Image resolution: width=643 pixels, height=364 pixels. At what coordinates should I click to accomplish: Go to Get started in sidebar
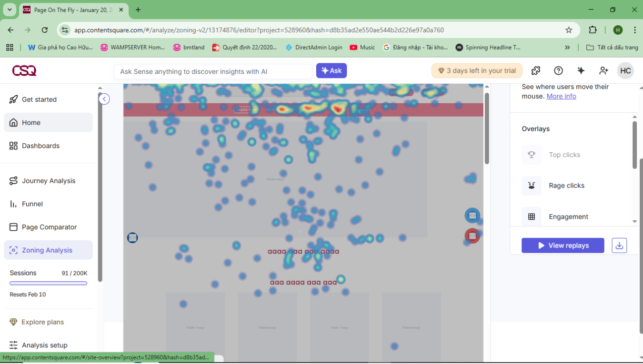49,99
